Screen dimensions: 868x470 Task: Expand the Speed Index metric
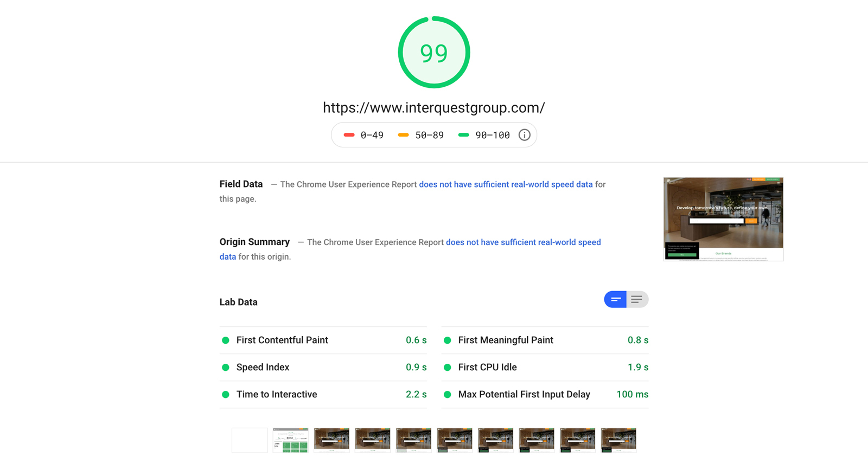[x=323, y=368]
